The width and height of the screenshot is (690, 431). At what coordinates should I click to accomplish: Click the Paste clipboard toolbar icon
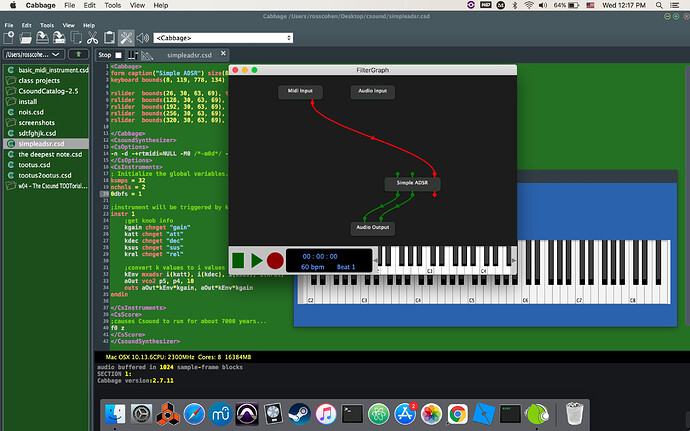click(x=109, y=38)
